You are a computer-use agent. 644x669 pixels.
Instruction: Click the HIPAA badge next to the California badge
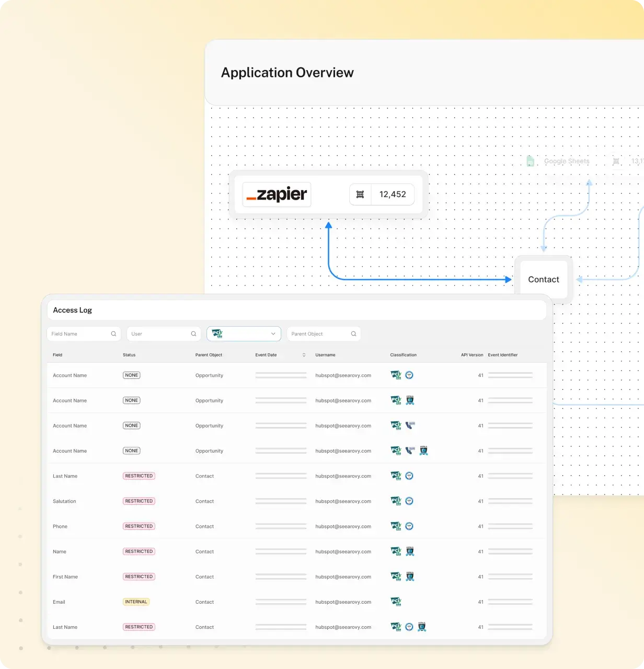[423, 451]
